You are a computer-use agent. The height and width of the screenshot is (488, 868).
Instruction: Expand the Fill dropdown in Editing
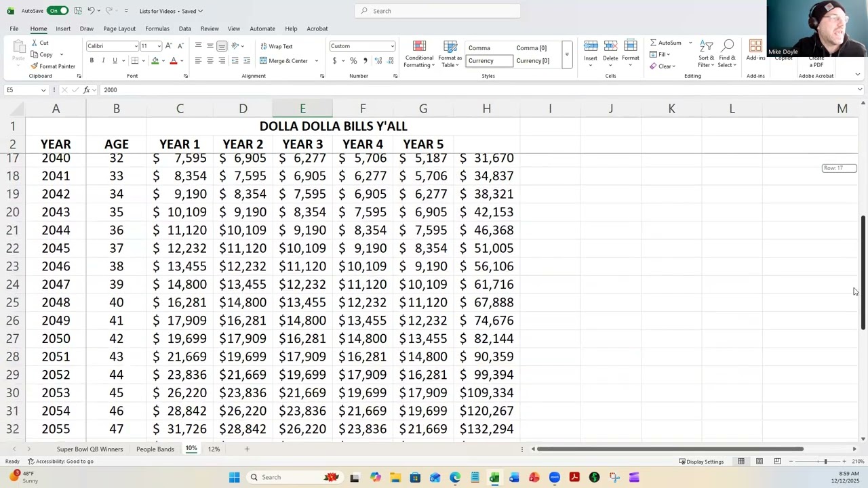(x=669, y=54)
